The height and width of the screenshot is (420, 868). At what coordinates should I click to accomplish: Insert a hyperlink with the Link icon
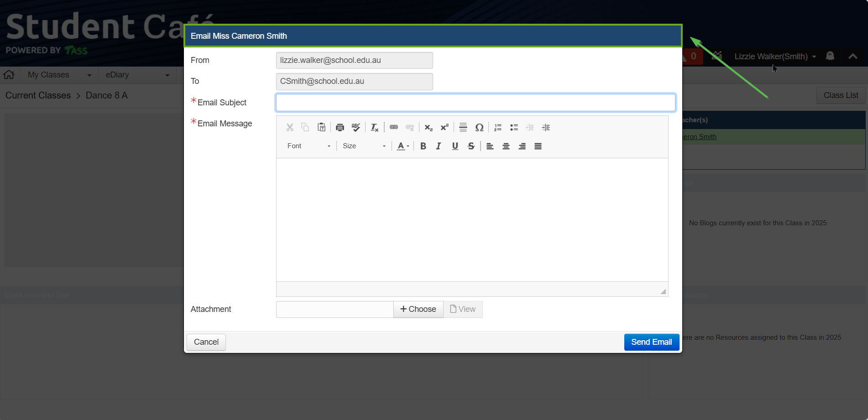point(393,127)
